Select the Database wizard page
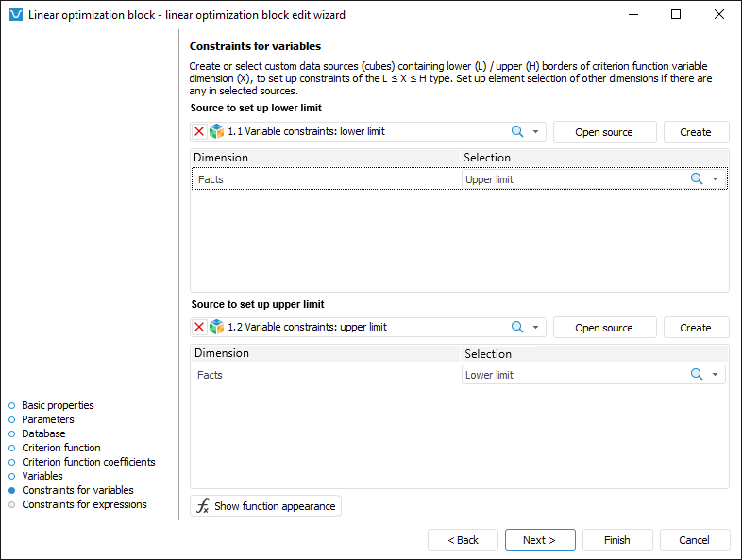Image resolution: width=742 pixels, height=560 pixels. click(x=43, y=433)
